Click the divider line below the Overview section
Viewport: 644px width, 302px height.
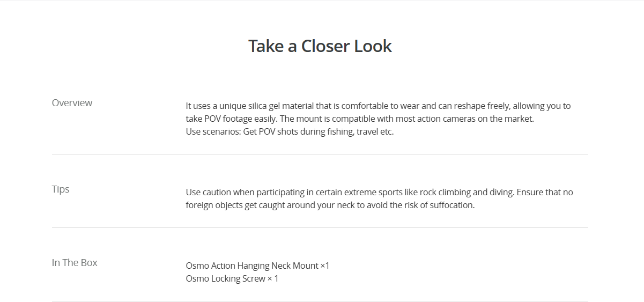click(320, 154)
